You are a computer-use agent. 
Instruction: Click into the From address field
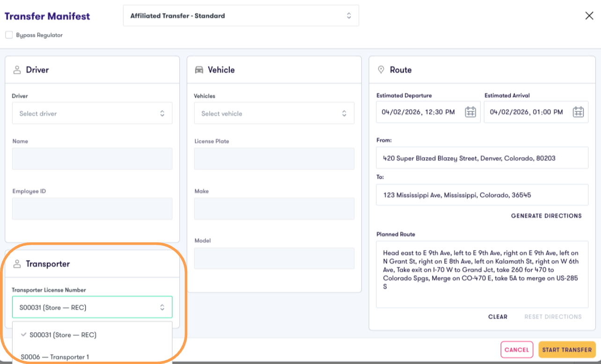coord(482,158)
